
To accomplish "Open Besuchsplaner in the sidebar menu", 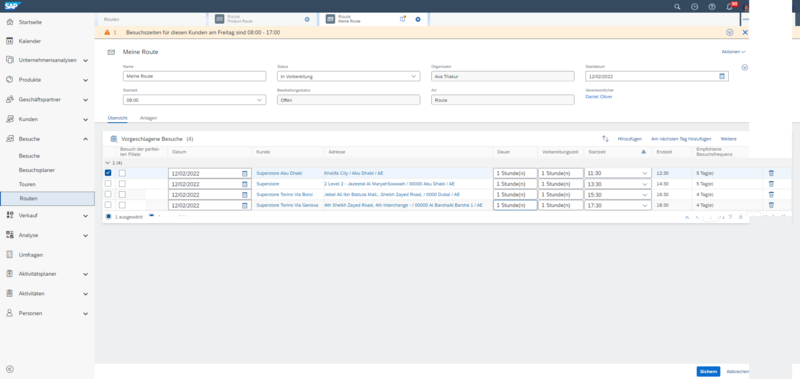I will pyautogui.click(x=37, y=170).
